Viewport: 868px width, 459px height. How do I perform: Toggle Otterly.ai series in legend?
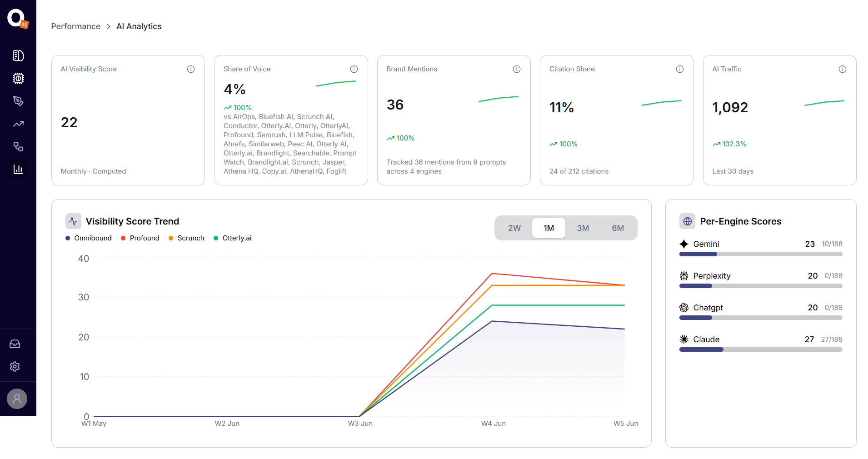[x=233, y=238]
